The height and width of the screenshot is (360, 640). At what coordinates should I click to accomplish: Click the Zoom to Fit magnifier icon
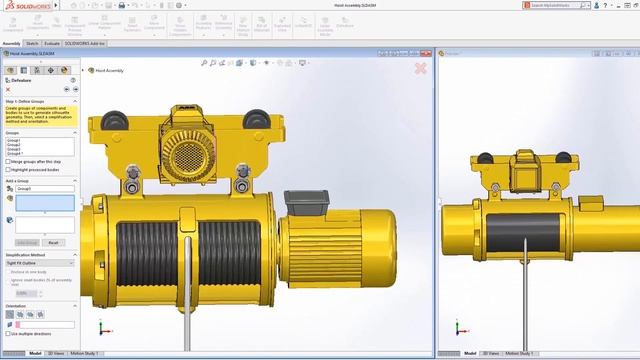coord(204,63)
